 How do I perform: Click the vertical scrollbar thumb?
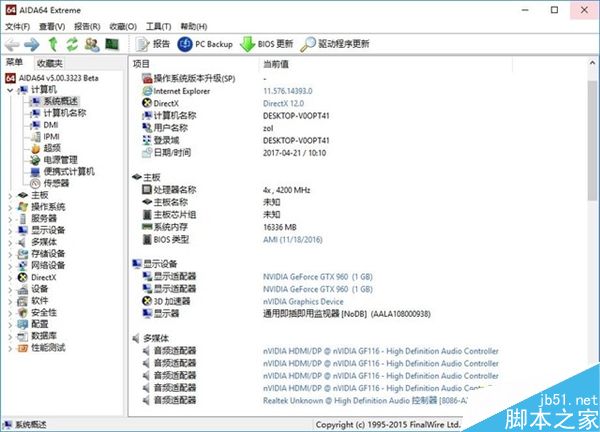coord(592,140)
